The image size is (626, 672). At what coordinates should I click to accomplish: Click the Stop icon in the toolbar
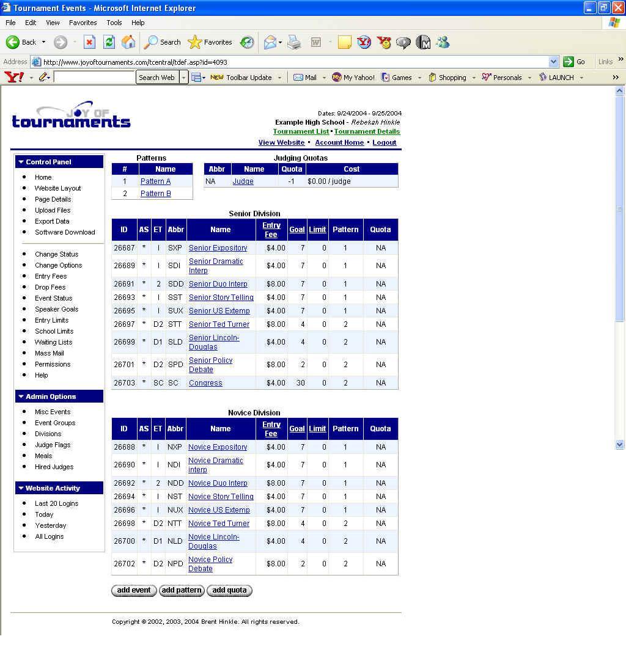point(89,42)
